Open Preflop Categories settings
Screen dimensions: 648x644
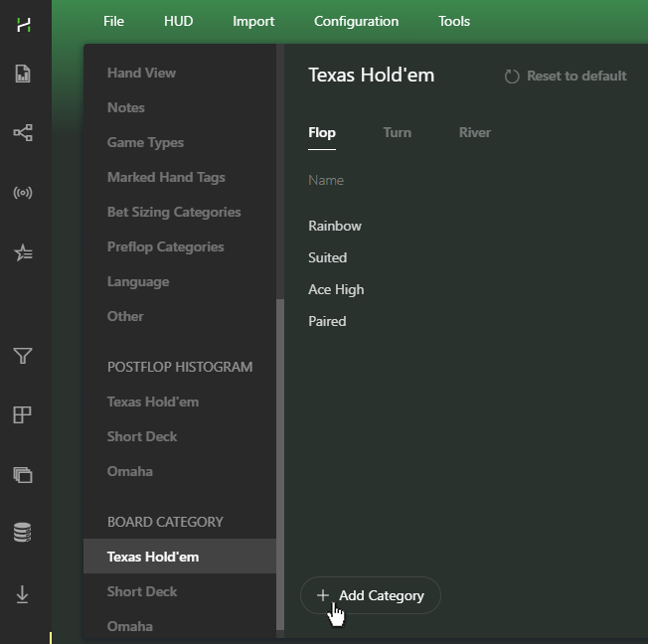(x=166, y=246)
